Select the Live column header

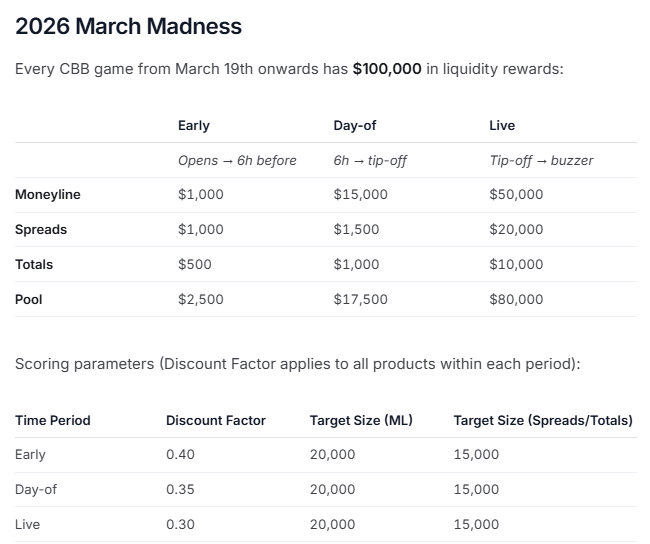tap(502, 126)
